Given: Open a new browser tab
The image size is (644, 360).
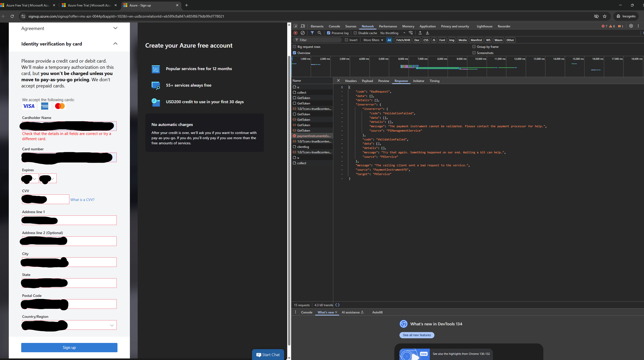Looking at the screenshot, I should [x=187, y=5].
